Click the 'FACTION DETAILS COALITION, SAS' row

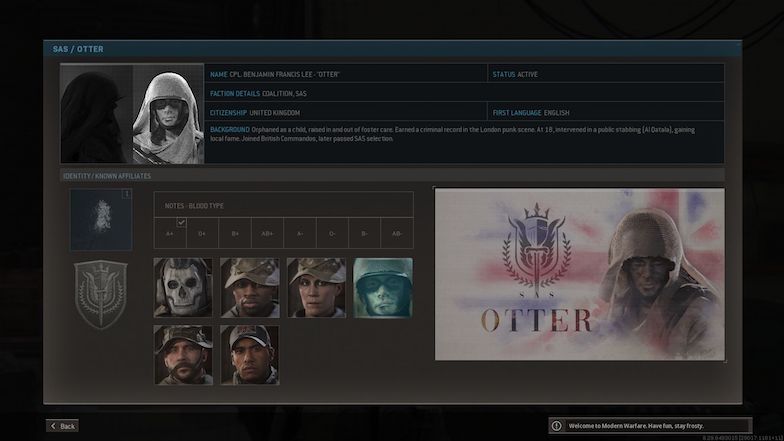pos(464,93)
